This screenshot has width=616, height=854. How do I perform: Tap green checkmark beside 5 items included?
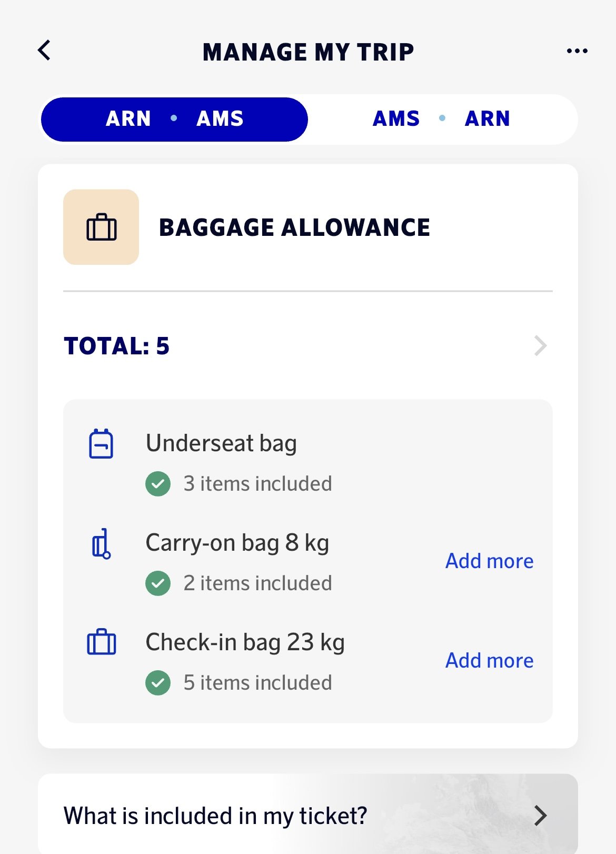click(x=158, y=683)
